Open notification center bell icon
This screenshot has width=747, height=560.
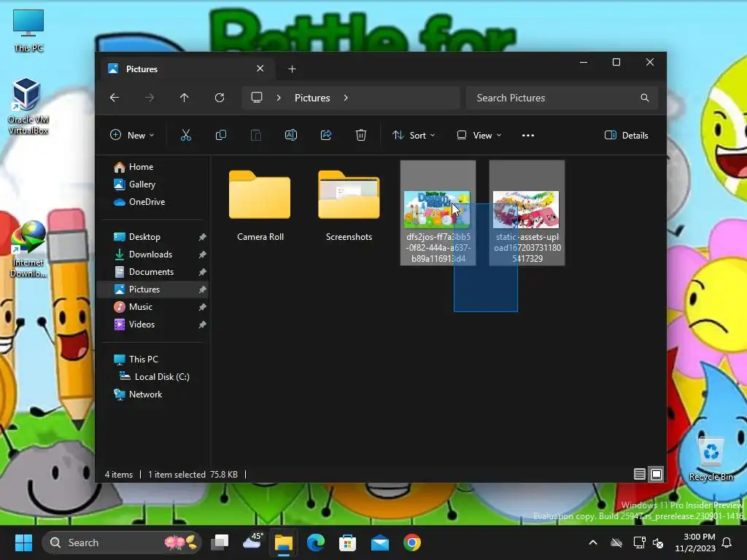(727, 542)
